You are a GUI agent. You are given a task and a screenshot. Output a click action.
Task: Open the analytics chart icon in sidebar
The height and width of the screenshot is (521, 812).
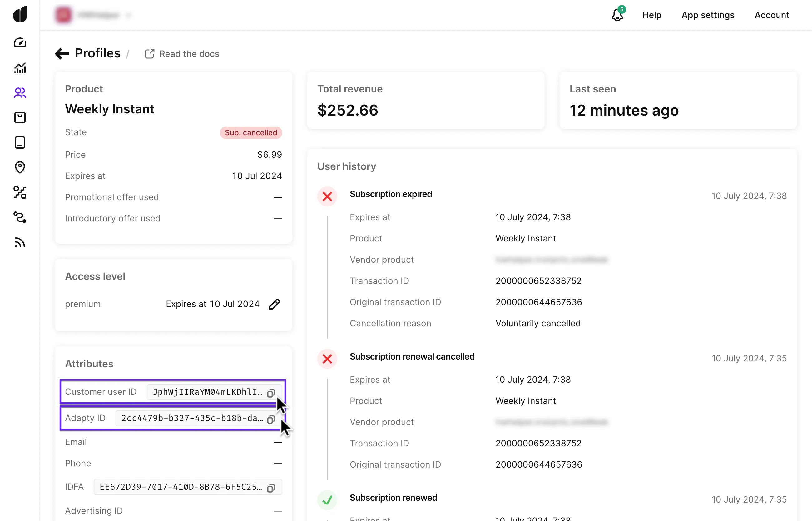click(x=20, y=68)
